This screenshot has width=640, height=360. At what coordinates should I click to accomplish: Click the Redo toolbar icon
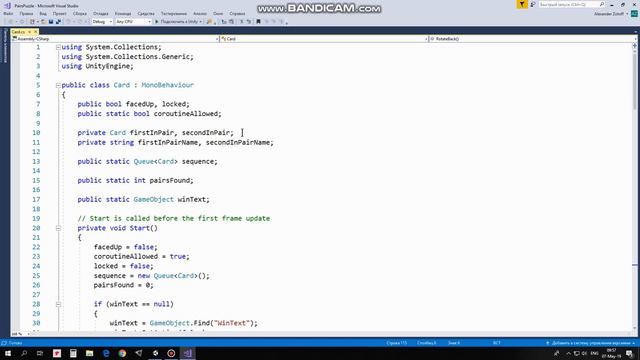tap(80, 22)
